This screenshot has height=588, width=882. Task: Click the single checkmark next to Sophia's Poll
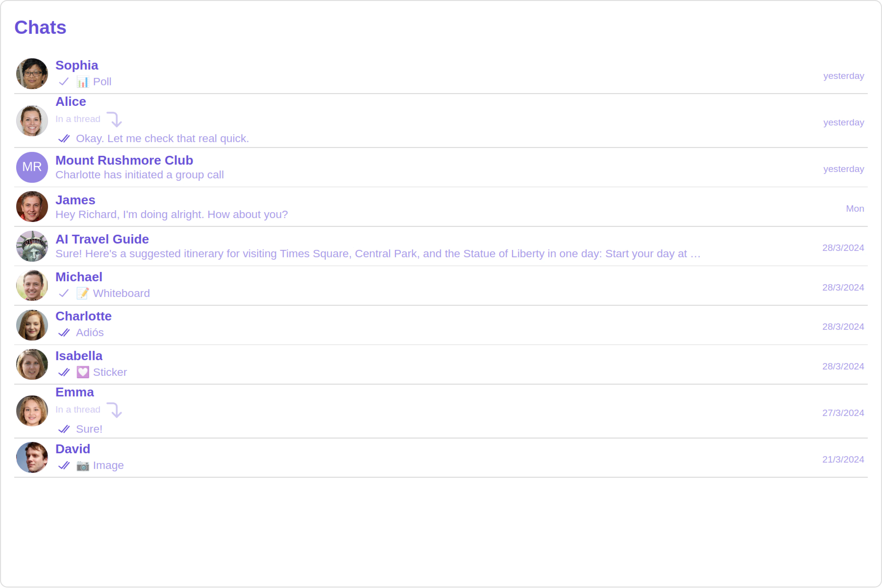[x=64, y=81]
